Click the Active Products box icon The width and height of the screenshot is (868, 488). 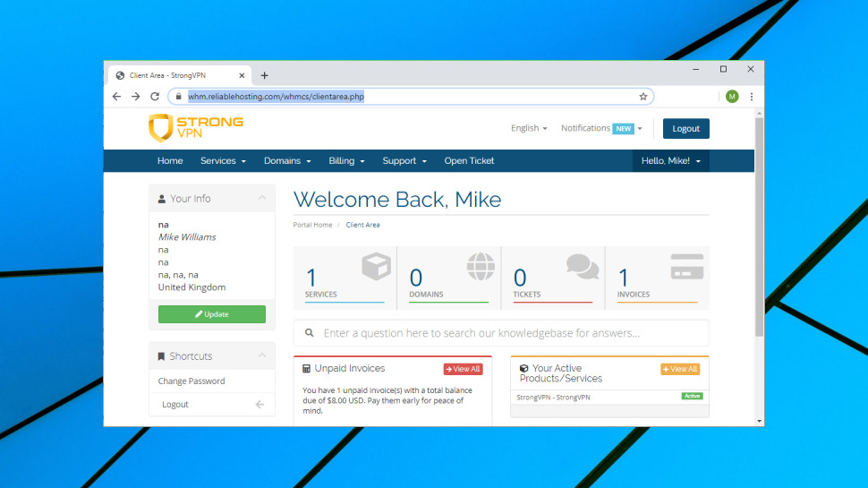tap(523, 368)
